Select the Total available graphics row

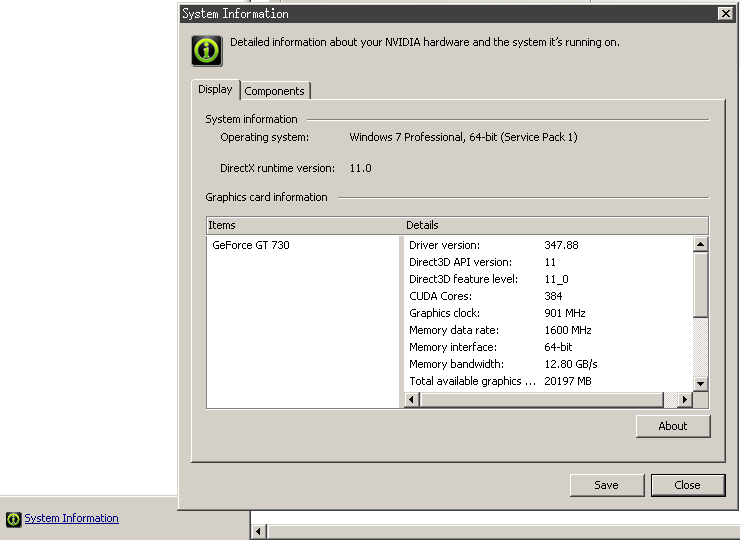[x=548, y=381]
